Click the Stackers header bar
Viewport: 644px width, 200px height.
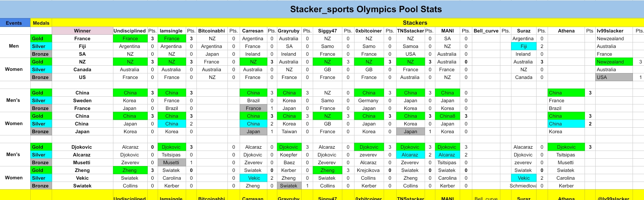(415, 23)
